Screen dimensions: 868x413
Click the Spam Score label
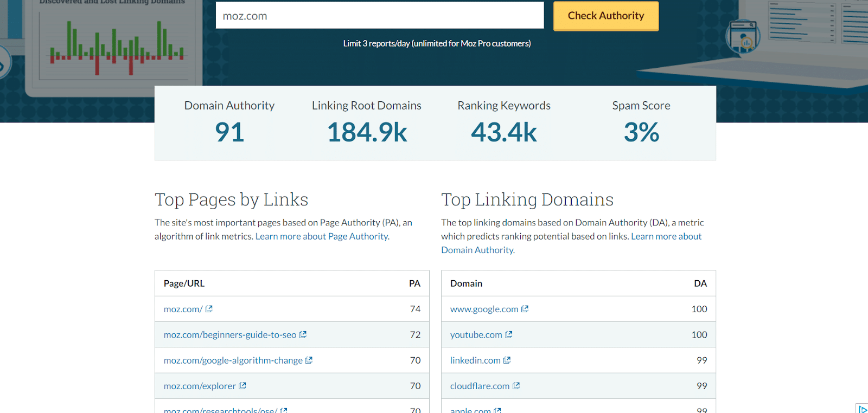(x=641, y=106)
